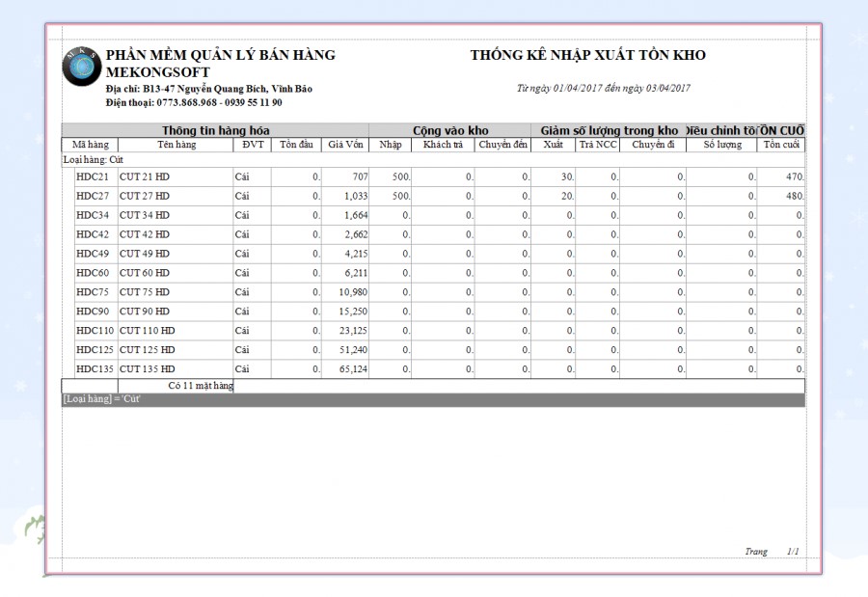The image size is (868, 597).
Task: Select item name 'CUT 60 HD'
Action: coord(145,273)
